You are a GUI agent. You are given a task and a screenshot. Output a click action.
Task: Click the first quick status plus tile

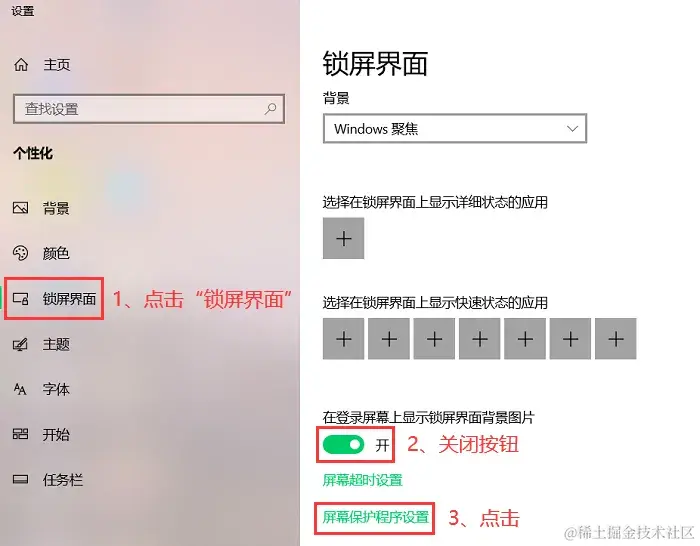(343, 339)
